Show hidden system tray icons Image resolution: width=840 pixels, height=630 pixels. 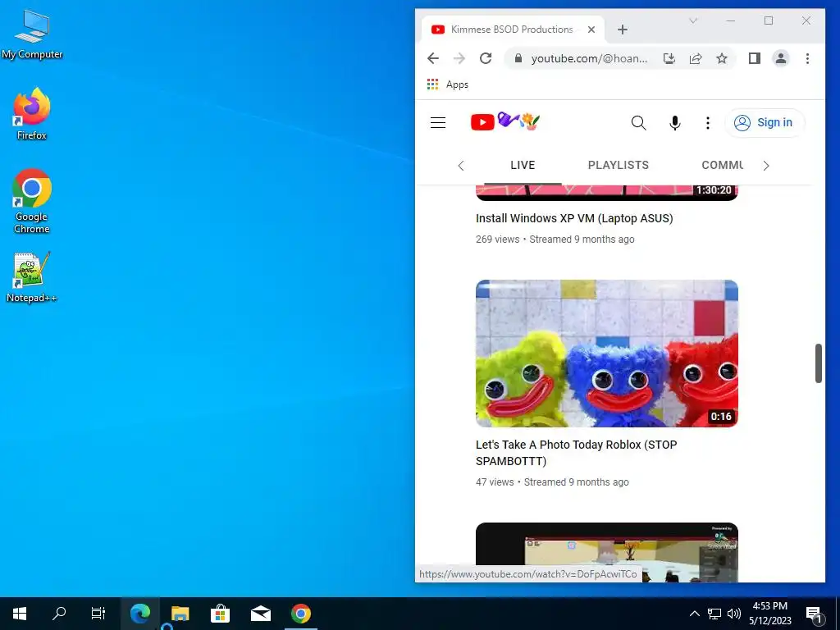pos(694,614)
